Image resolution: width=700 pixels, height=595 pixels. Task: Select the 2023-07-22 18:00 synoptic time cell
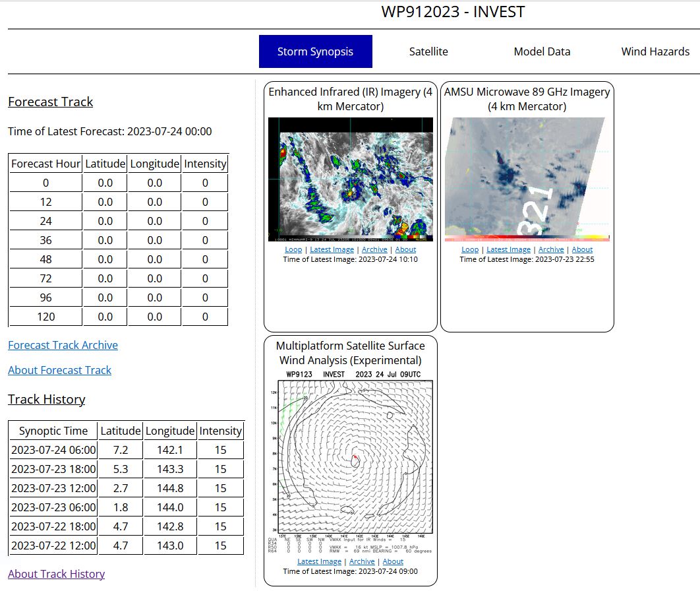tap(53, 526)
